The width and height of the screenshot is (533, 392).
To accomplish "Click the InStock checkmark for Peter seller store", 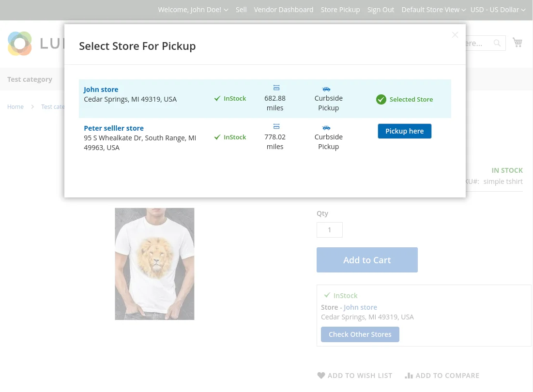I will point(217,137).
